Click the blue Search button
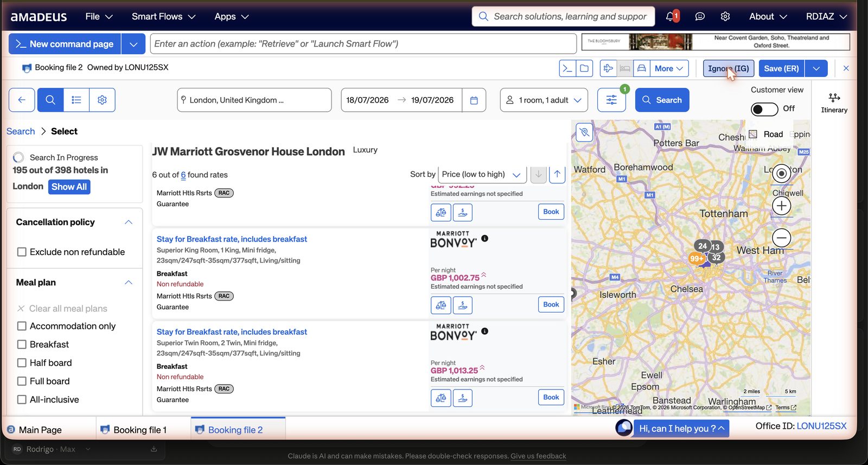Screen dimensions: 868x465 (662, 100)
